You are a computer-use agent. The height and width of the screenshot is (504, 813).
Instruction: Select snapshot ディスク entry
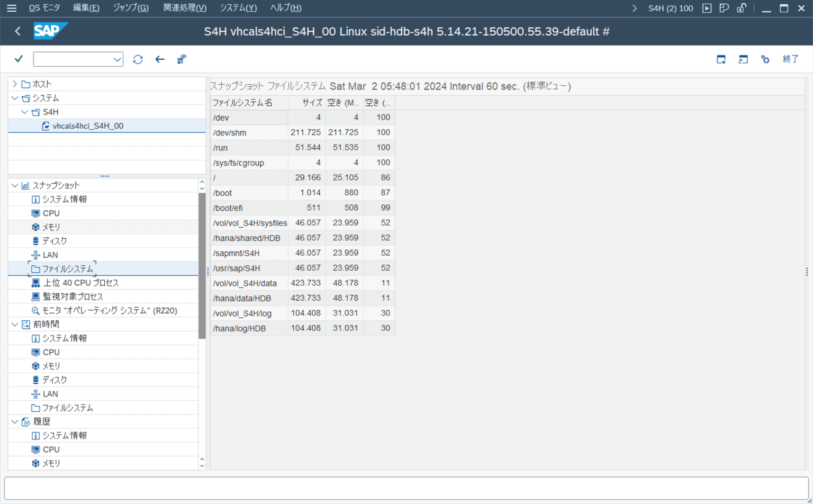[54, 241]
